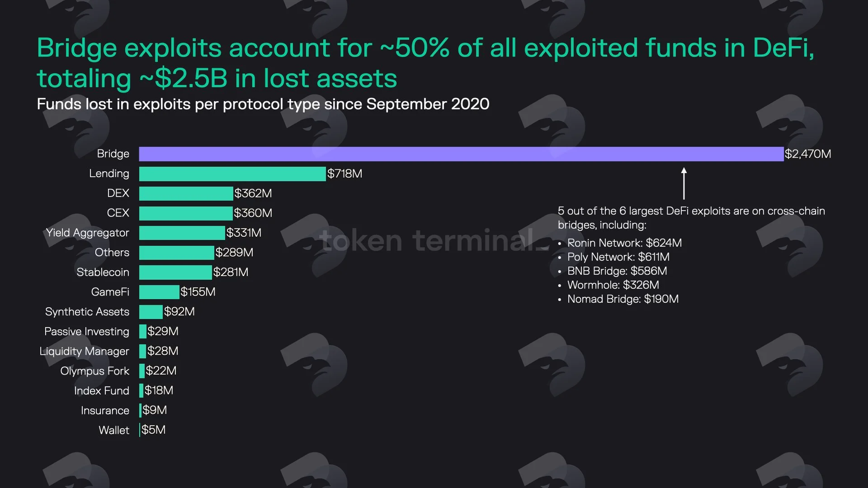
Task: Select the DEX bar
Action: click(186, 193)
